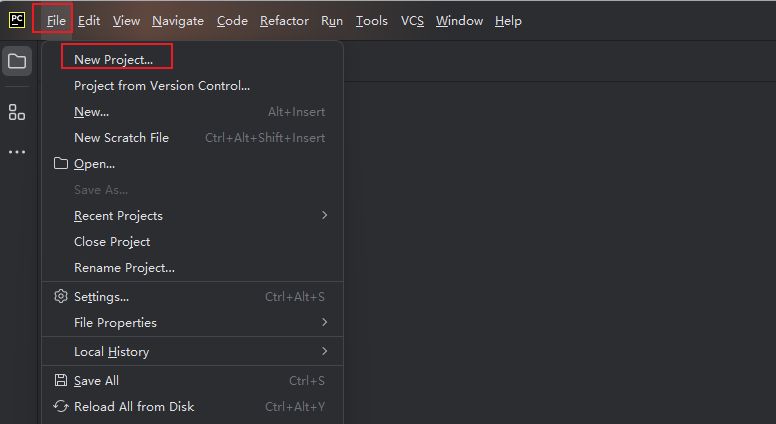This screenshot has width=776, height=424.
Task: Open the Structure tool window icon
Action: coord(17,112)
